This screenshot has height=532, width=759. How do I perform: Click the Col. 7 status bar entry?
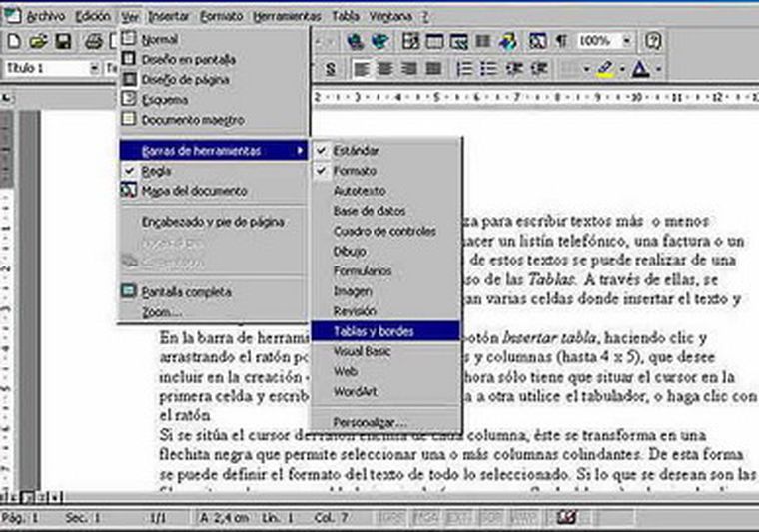tap(331, 518)
